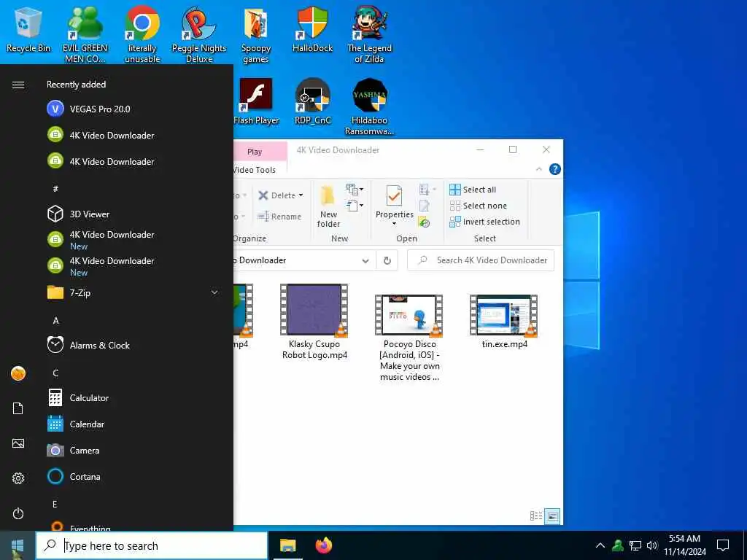This screenshot has height=560, width=747.
Task: Jump to the 'E' letter group header
Action: pyautogui.click(x=55, y=504)
